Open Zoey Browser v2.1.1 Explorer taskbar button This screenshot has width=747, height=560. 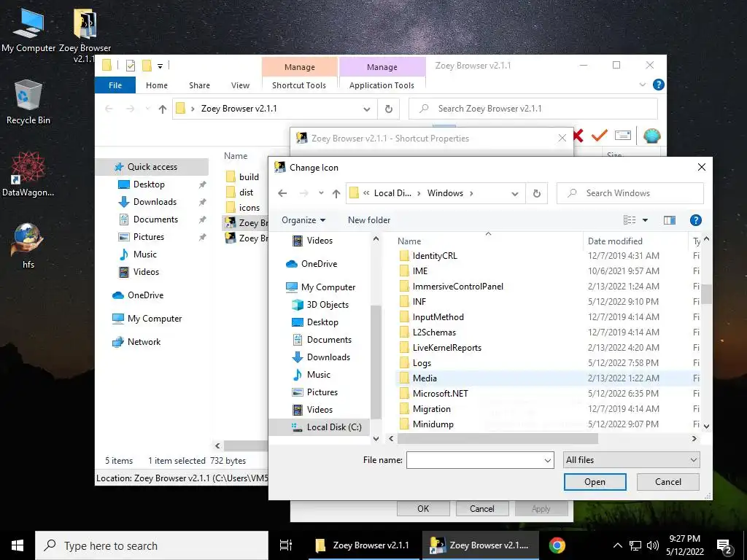[x=365, y=545]
